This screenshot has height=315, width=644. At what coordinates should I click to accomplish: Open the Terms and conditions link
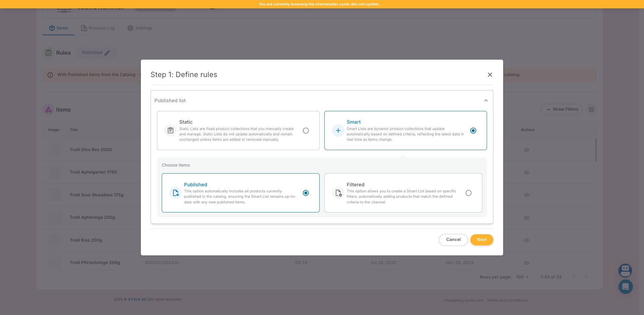[507, 300]
